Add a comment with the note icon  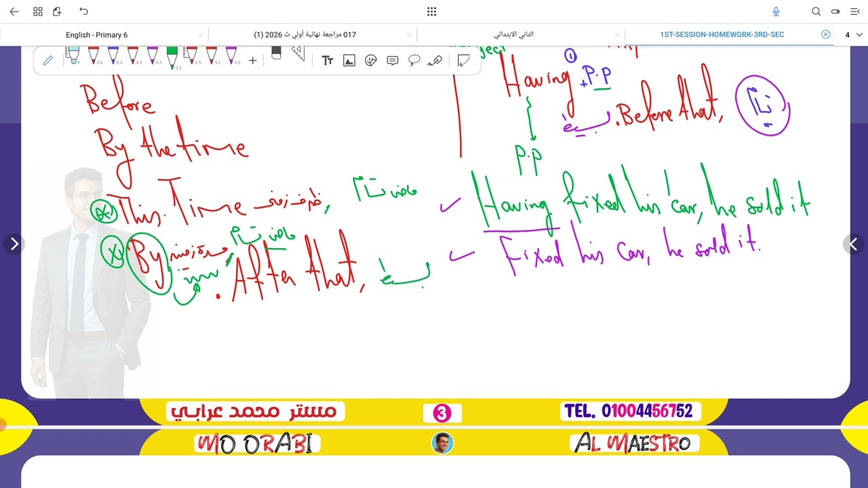[392, 60]
